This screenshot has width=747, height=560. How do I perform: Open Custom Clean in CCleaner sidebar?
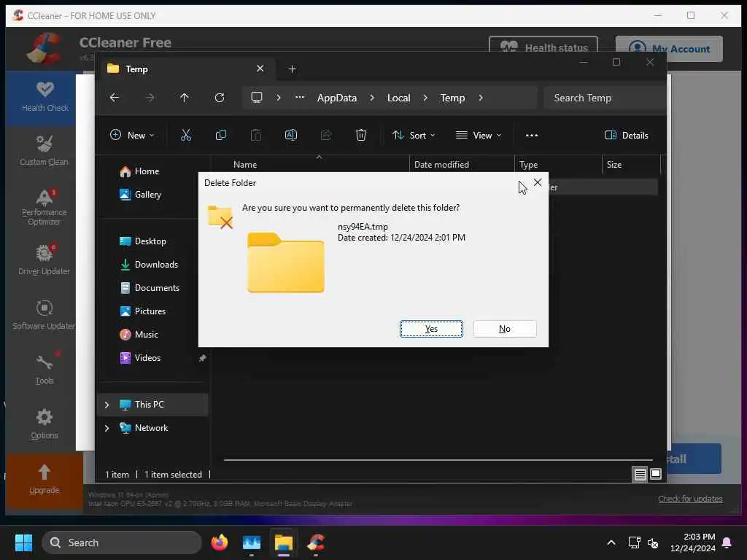coord(44,152)
